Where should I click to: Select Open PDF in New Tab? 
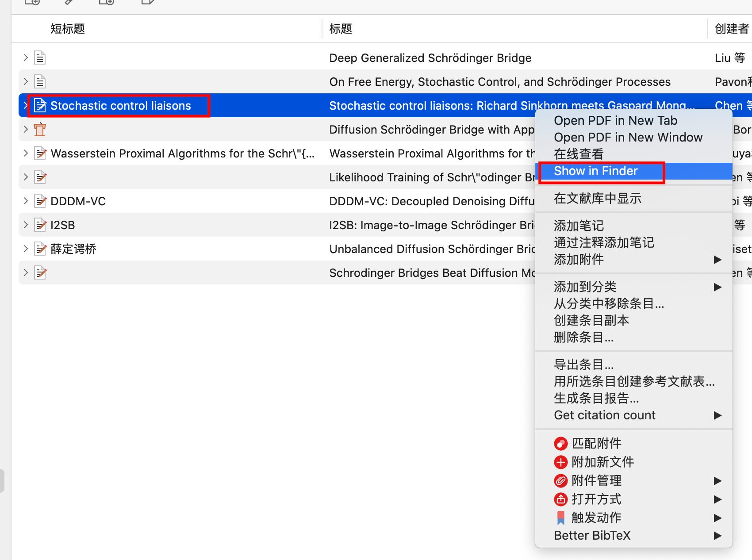(x=615, y=121)
